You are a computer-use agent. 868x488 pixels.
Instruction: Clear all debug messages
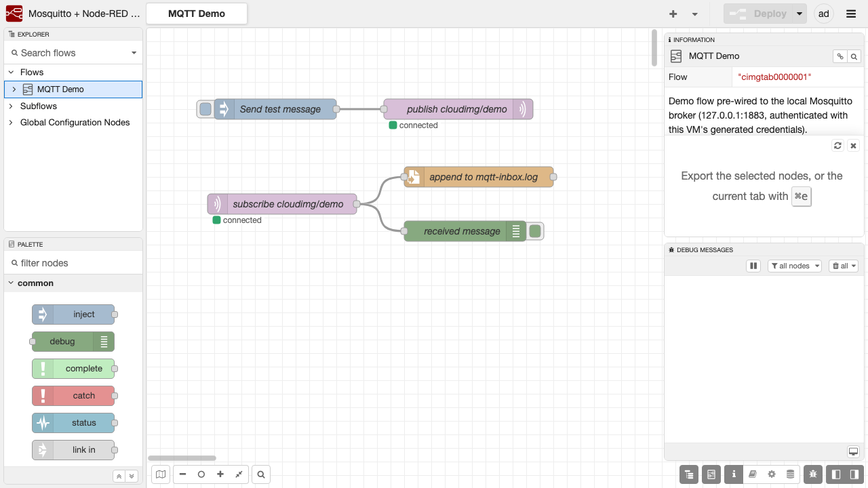[840, 266]
